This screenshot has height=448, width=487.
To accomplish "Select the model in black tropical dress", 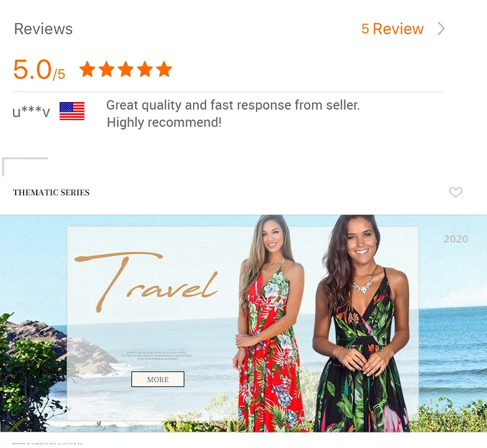I will tap(362, 324).
